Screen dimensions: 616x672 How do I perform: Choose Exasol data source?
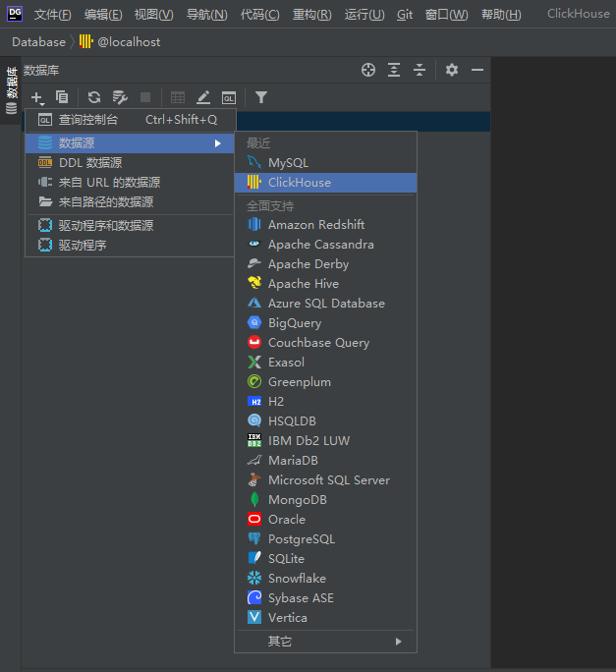(x=326, y=363)
